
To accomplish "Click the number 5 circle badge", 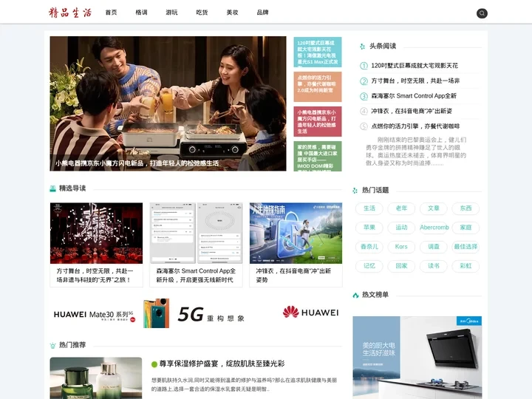I will pyautogui.click(x=364, y=126).
